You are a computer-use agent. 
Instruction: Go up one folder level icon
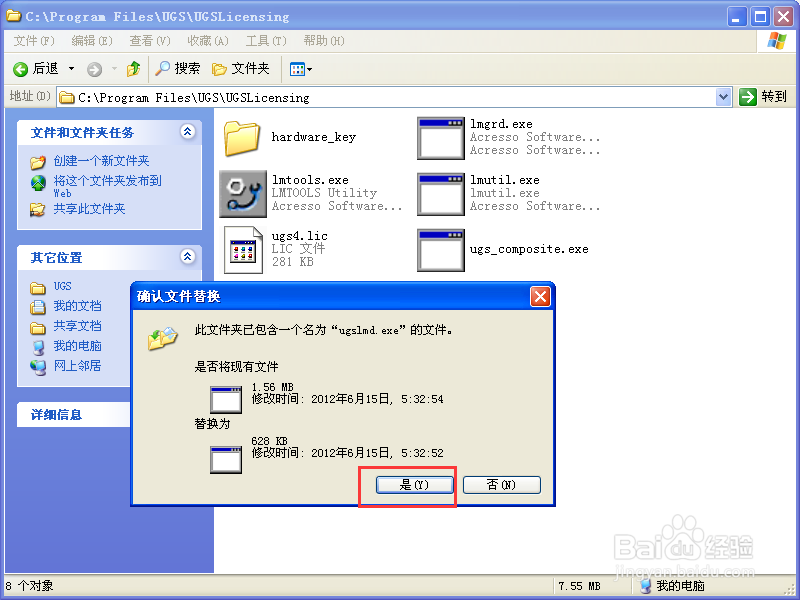pos(134,68)
